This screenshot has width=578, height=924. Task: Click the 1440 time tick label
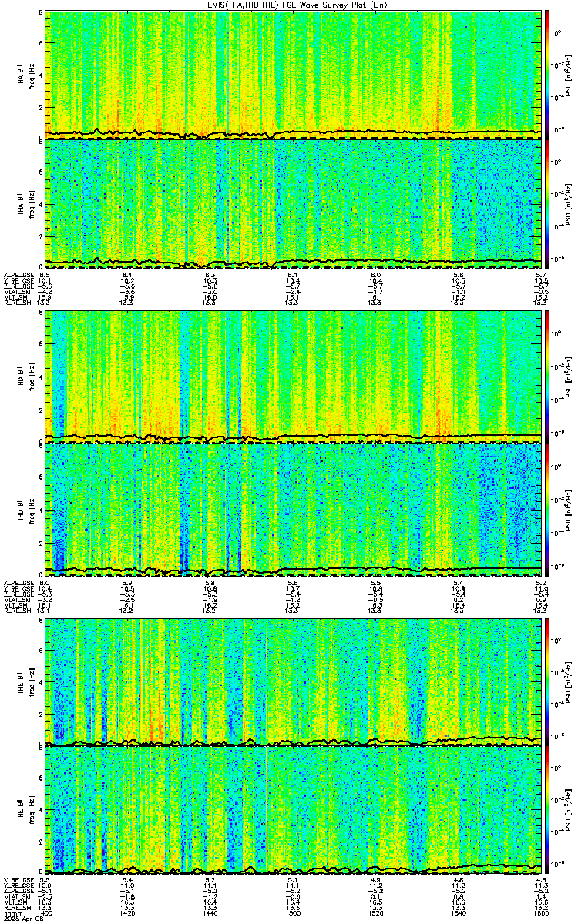(x=210, y=915)
